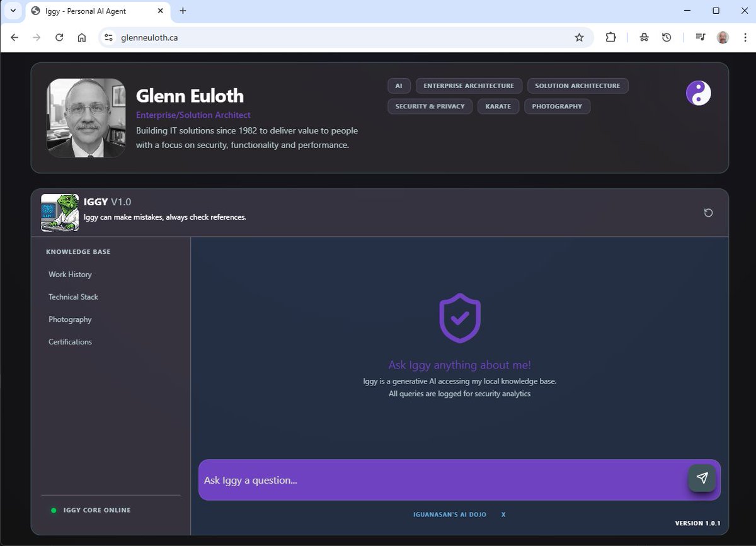Viewport: 756px width, 546px height.
Task: Click the Iggy iguana avatar
Action: click(x=60, y=213)
